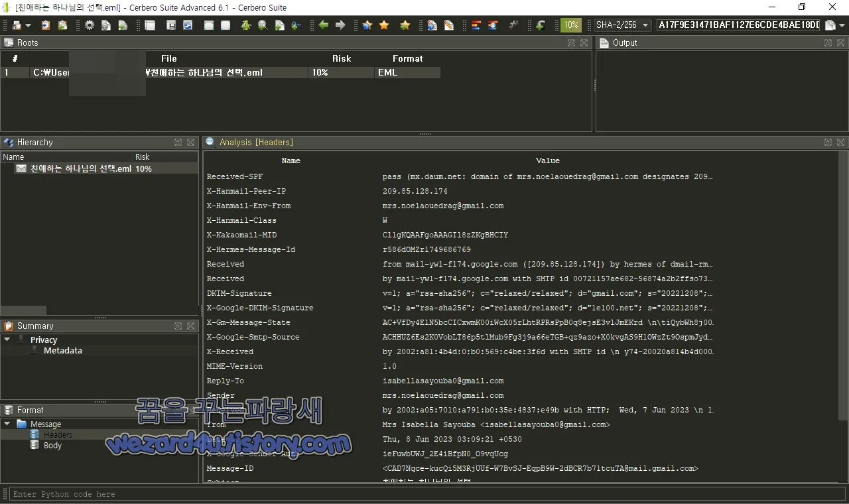The width and height of the screenshot is (849, 504).
Task: Click the bars with magnifier icon
Action: (x=493, y=25)
